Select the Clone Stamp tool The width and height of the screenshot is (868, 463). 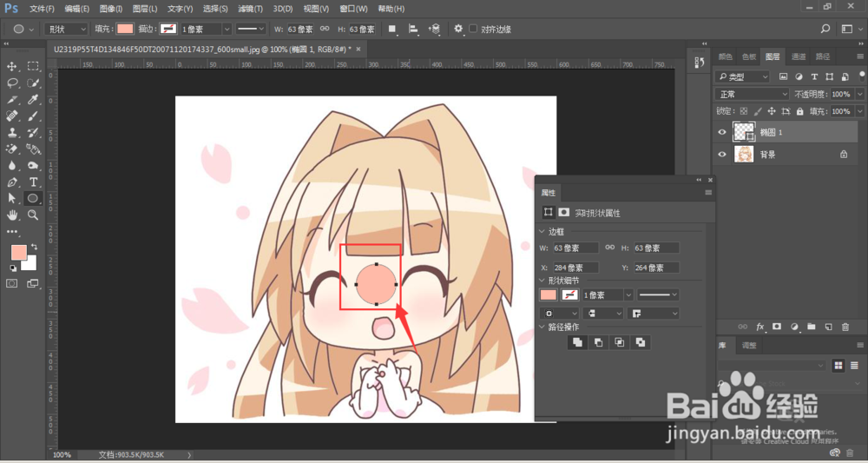coord(11,132)
